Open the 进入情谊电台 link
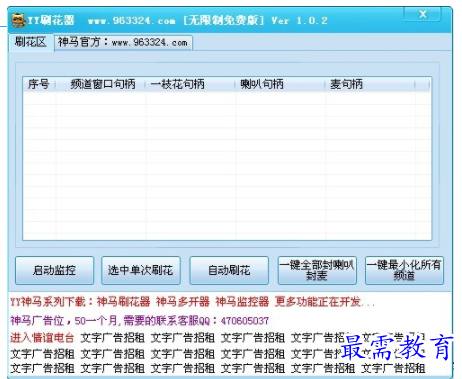Image resolution: width=462 pixels, height=379 pixels. point(42,338)
